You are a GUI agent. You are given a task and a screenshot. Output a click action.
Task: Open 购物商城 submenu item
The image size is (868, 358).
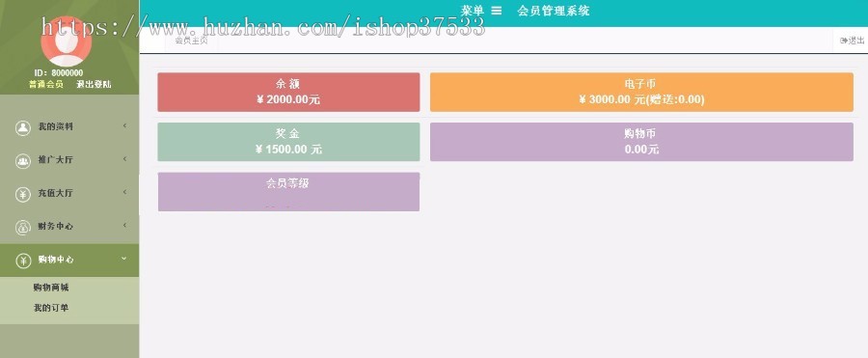(x=51, y=288)
